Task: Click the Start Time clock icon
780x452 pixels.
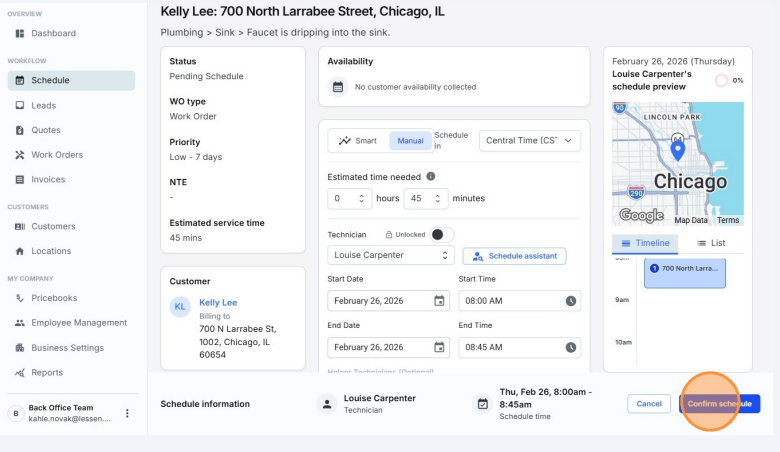Action: click(x=570, y=301)
